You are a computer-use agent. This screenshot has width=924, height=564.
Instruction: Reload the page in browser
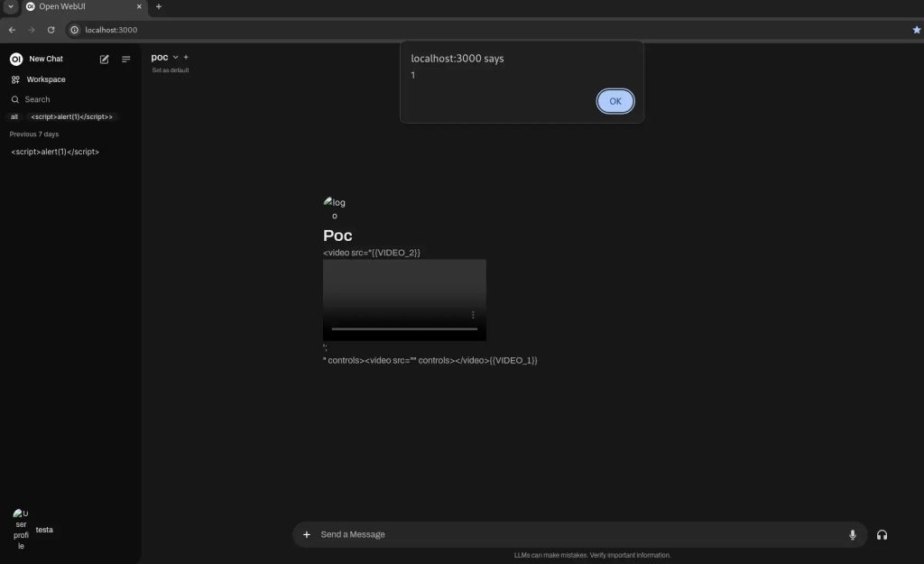pyautogui.click(x=51, y=30)
